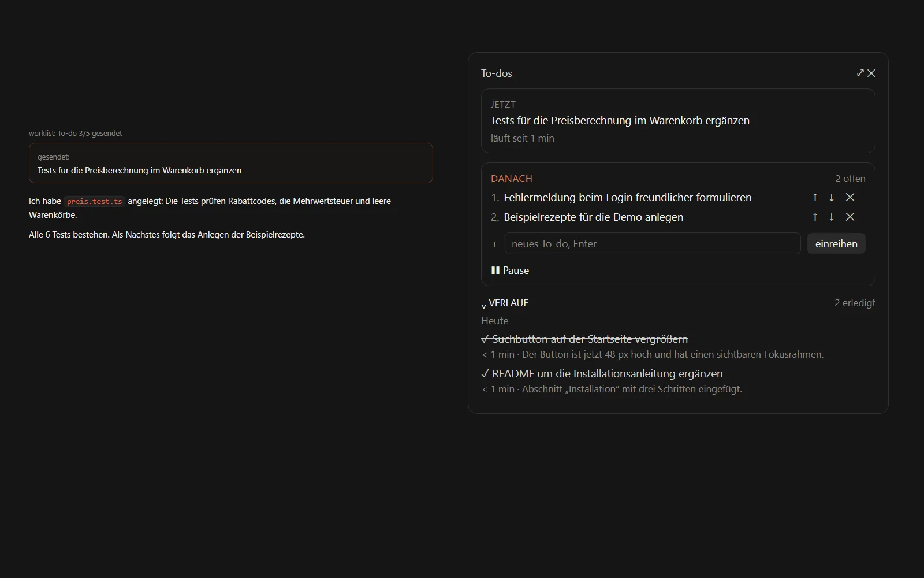Click the 2 offen counter
The image size is (924, 578).
pos(850,179)
